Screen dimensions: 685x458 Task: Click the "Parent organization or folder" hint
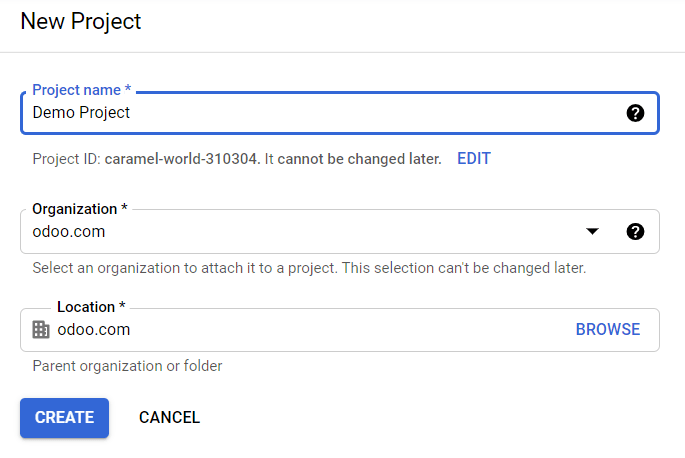click(x=127, y=366)
